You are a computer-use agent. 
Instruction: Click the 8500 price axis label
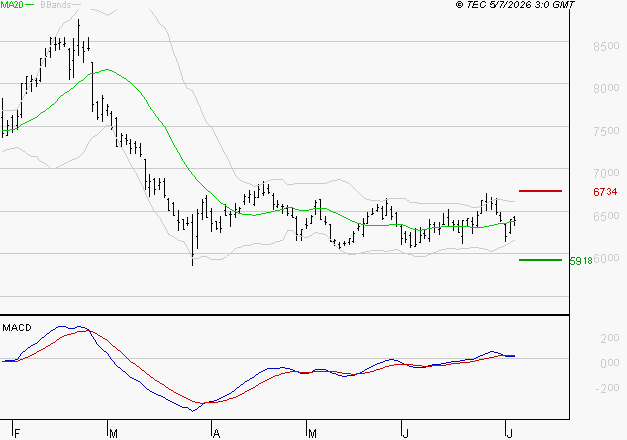606,46
